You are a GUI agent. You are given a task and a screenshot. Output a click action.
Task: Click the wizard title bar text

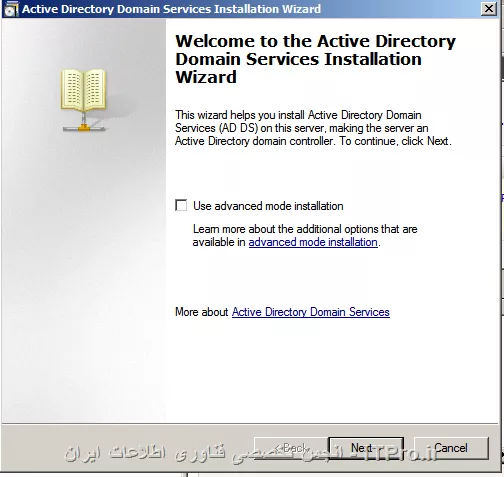point(171,9)
